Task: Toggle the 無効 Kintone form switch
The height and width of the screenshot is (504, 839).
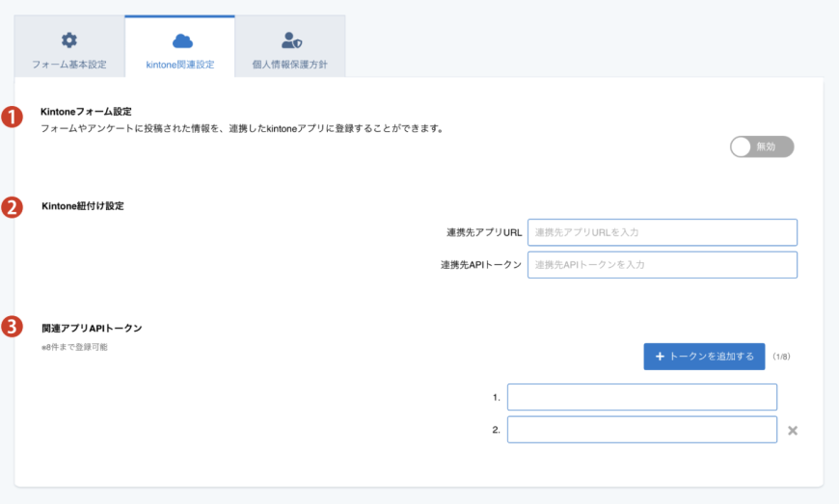Action: [762, 146]
